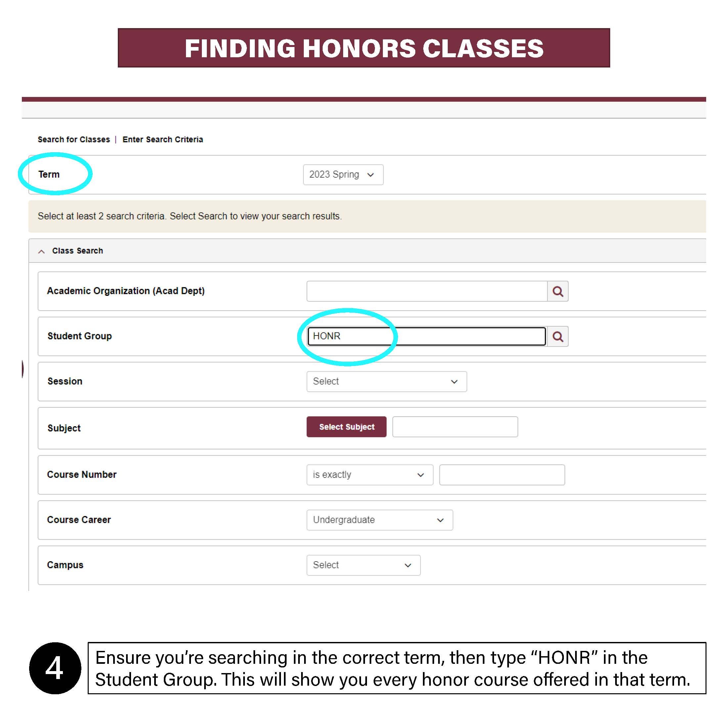Click the Subject text input box
Image resolution: width=728 pixels, height=728 pixels.
(x=455, y=427)
